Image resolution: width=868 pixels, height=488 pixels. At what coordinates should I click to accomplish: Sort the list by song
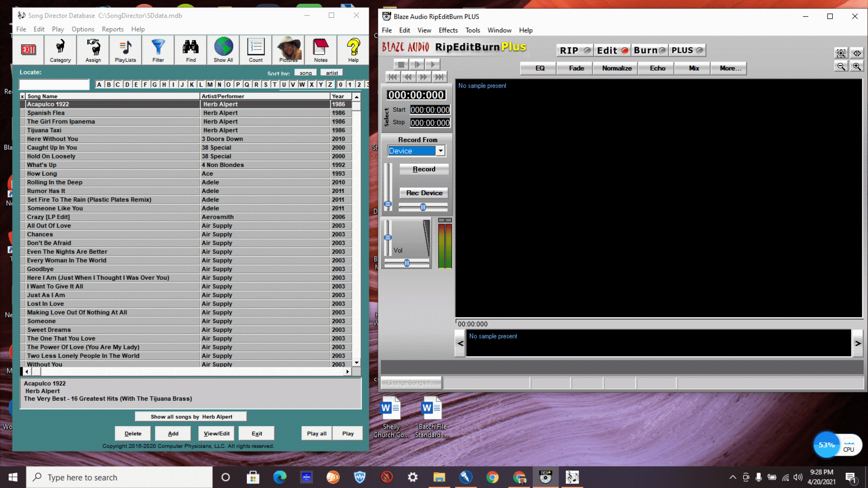click(x=306, y=73)
